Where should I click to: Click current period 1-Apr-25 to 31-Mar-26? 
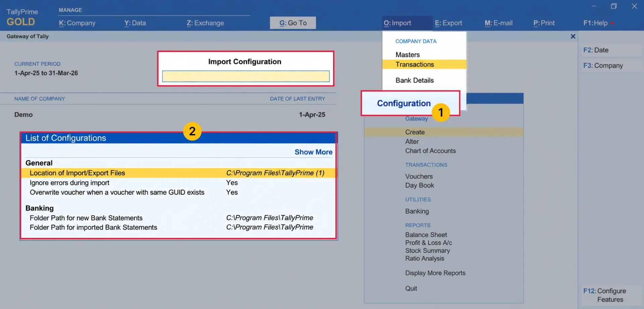click(46, 73)
